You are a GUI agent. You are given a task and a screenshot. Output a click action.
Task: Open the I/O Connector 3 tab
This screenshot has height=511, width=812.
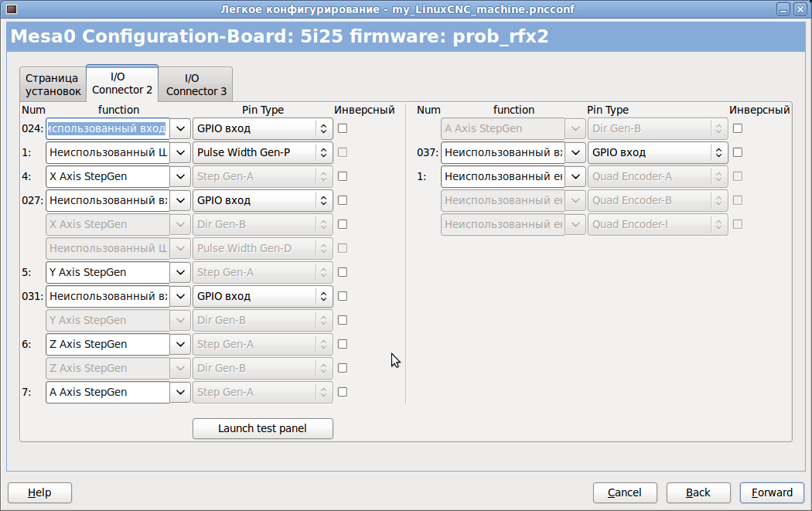pos(196,84)
